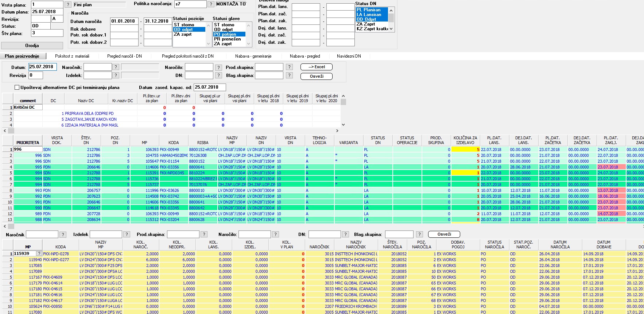Click KOLIČINA ZA IZDELAVO column header
This screenshot has height=314, width=644.
coord(465,140)
